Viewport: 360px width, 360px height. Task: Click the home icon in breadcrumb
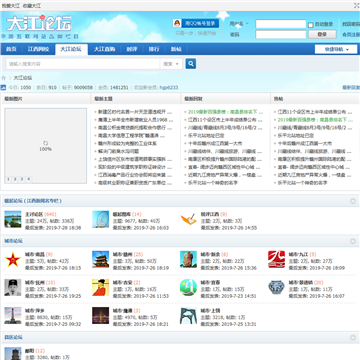tap(4, 78)
